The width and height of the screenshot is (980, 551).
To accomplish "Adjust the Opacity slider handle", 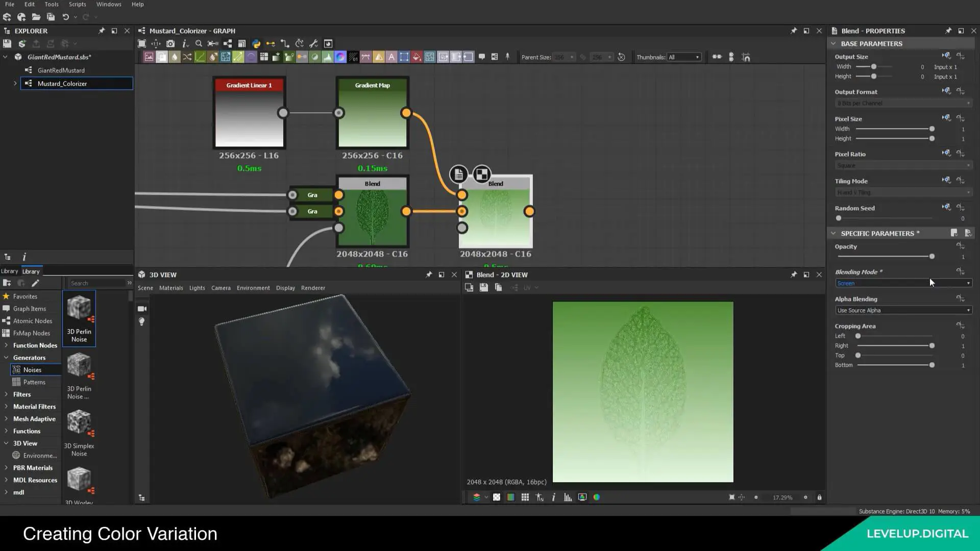I will tap(932, 257).
